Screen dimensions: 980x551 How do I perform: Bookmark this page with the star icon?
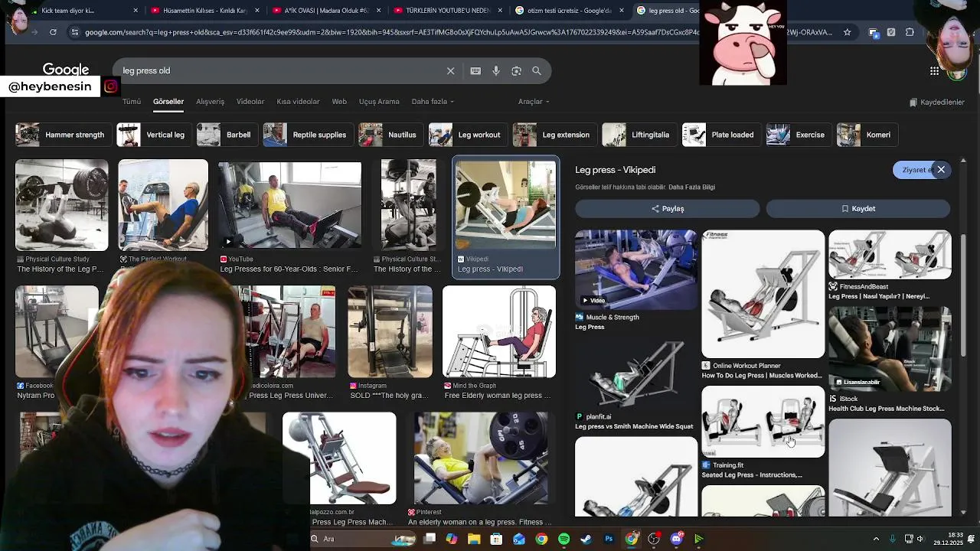tap(847, 32)
